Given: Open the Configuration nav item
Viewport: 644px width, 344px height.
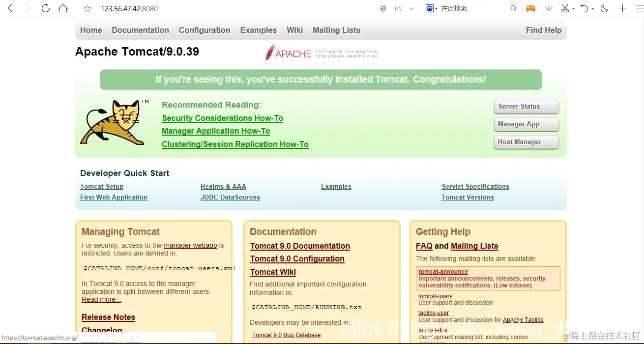Looking at the screenshot, I should point(205,30).
